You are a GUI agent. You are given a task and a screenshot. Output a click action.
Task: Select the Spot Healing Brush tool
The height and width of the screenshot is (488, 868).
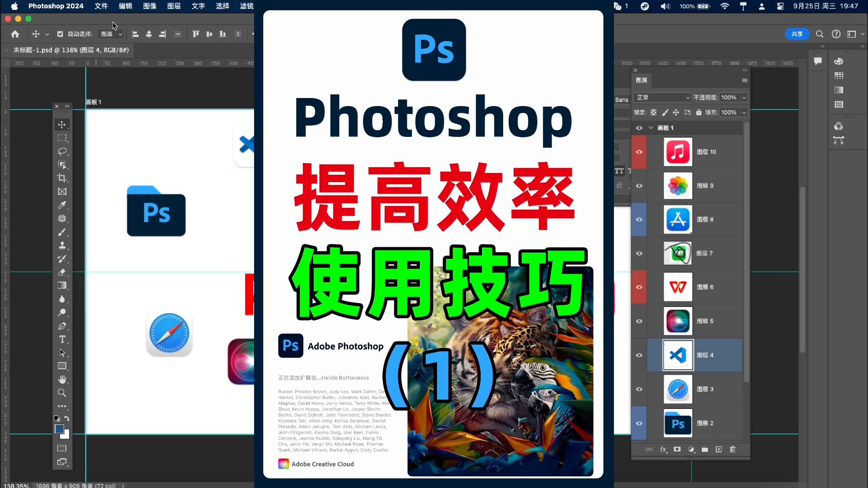tap(62, 219)
